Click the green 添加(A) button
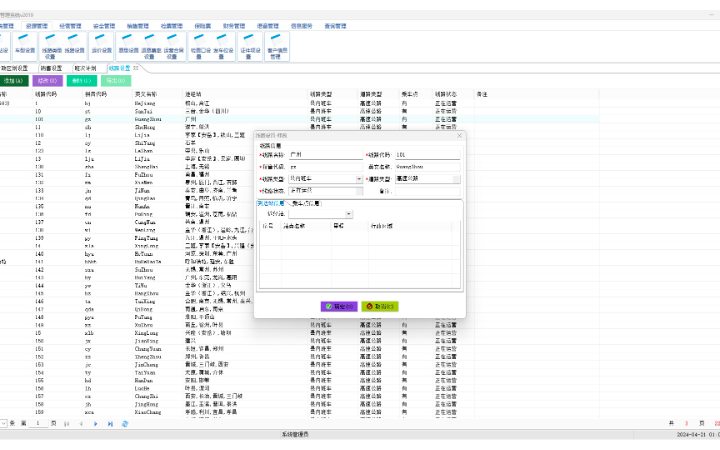The height and width of the screenshot is (450, 720). pyautogui.click(x=14, y=81)
